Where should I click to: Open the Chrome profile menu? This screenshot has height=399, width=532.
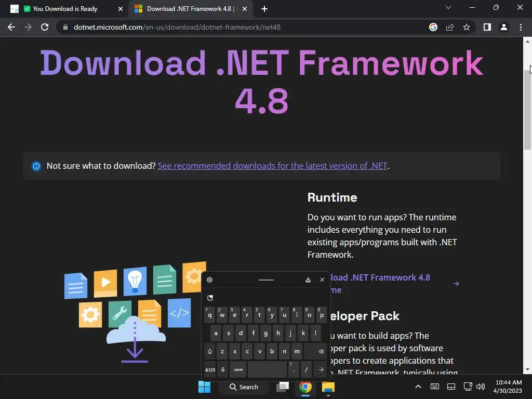pyautogui.click(x=504, y=27)
